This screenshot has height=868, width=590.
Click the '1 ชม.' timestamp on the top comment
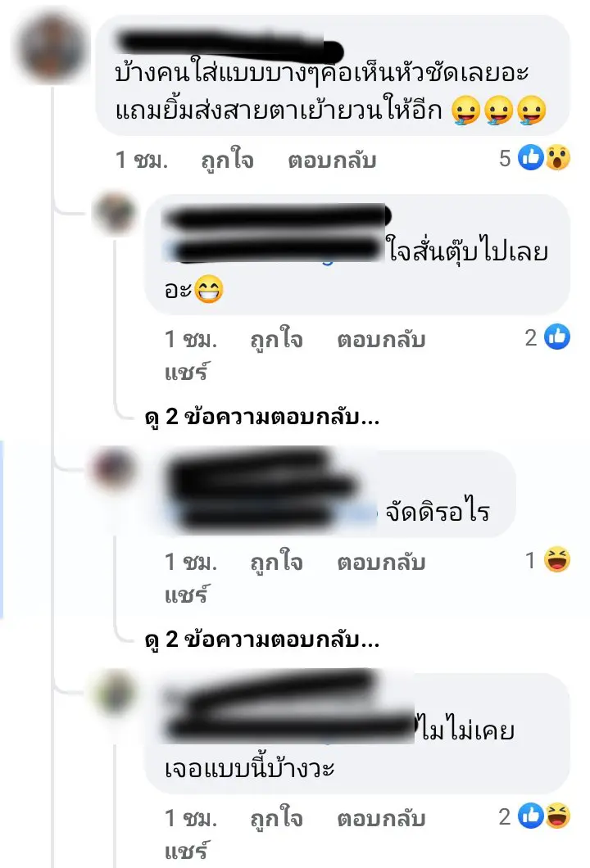tap(141, 160)
